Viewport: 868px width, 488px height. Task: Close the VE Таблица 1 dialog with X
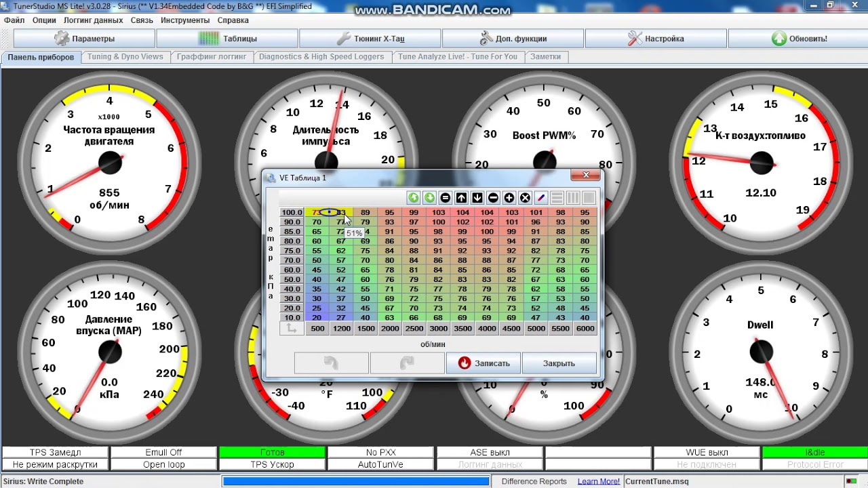(586, 176)
